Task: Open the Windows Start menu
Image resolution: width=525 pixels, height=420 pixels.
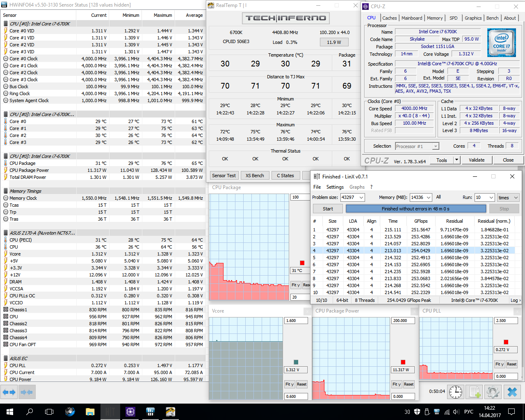Action: click(10, 412)
